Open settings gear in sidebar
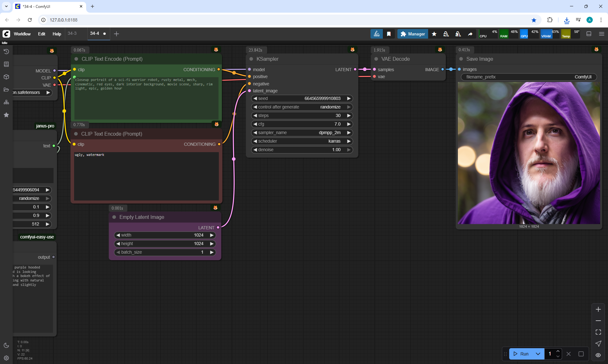 coord(6,358)
